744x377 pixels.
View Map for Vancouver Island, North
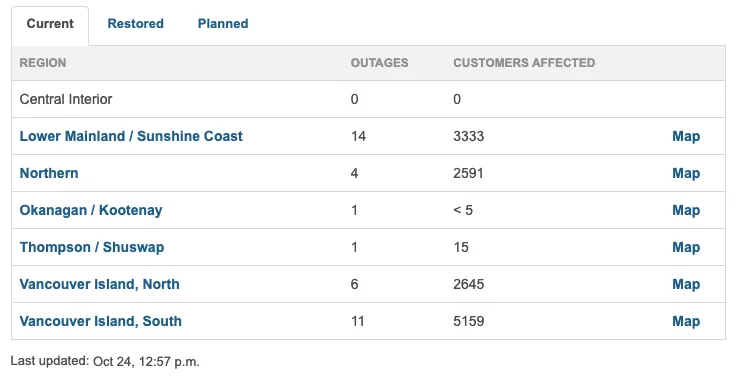tap(686, 285)
